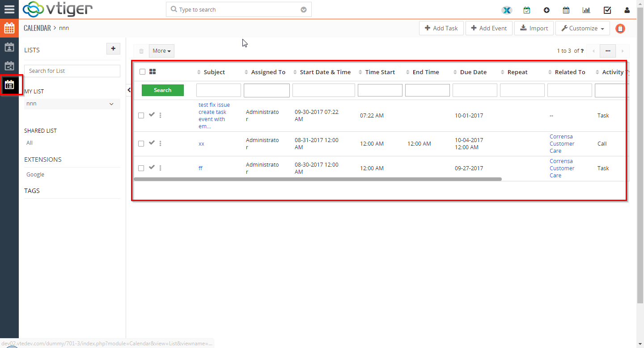Add a new list with plus button
Viewport: 644px width, 348px height.
tap(113, 49)
